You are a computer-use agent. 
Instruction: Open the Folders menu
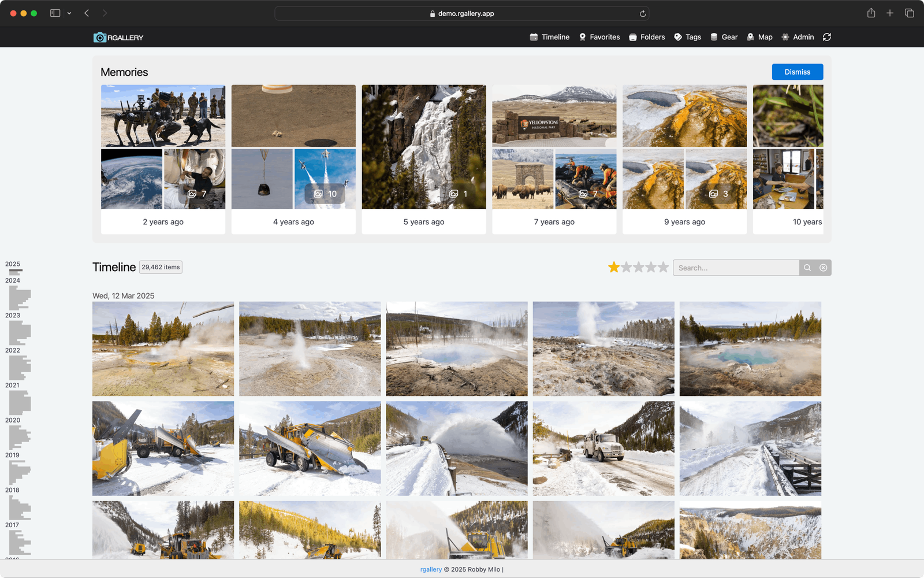tap(647, 37)
